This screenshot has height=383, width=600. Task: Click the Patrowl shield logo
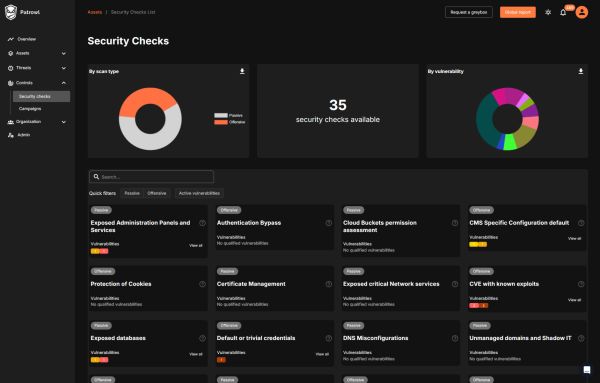pyautogui.click(x=11, y=12)
